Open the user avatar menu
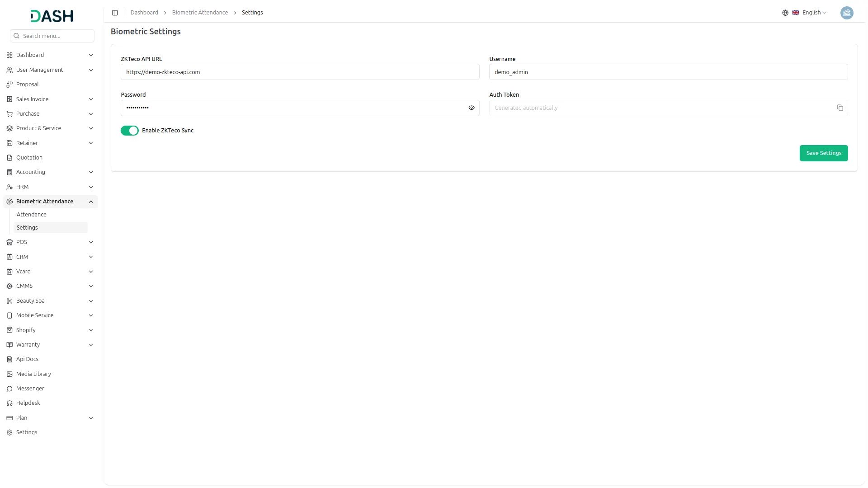Viewport: 868px width, 488px height. coord(846,13)
